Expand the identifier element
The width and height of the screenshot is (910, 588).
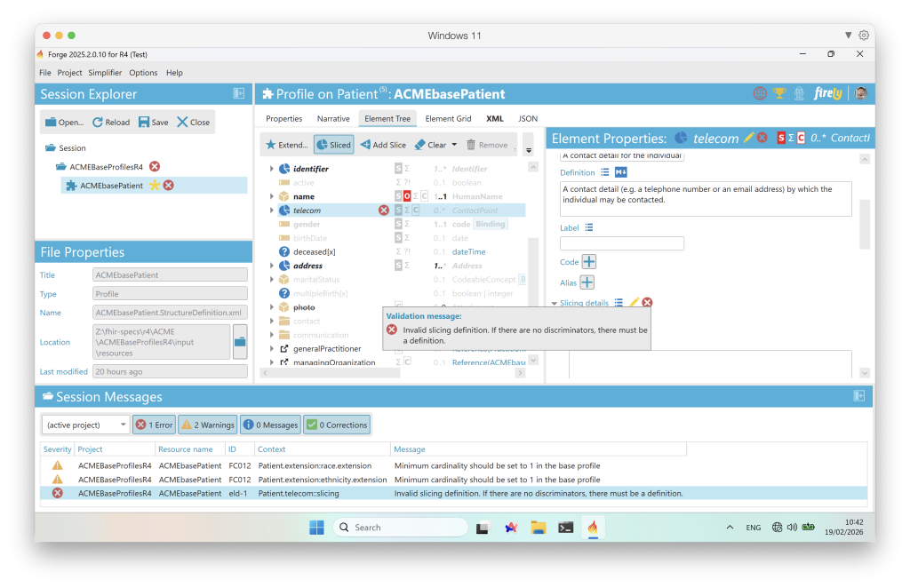tap(272, 168)
